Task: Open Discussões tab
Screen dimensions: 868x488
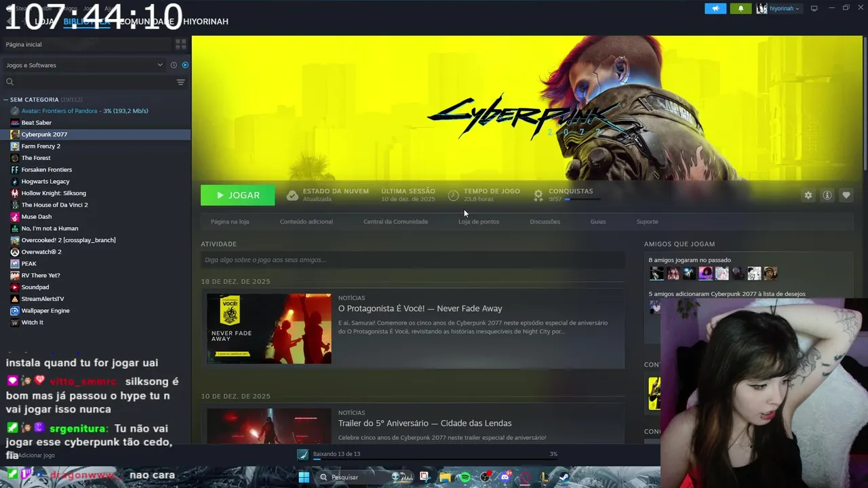Action: (545, 222)
